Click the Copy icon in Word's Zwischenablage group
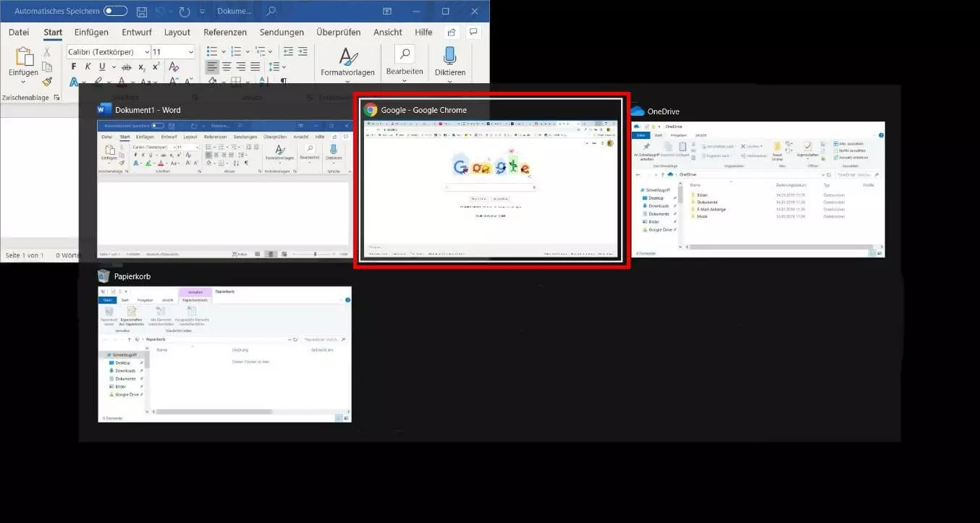The height and width of the screenshot is (523, 980). (x=47, y=67)
